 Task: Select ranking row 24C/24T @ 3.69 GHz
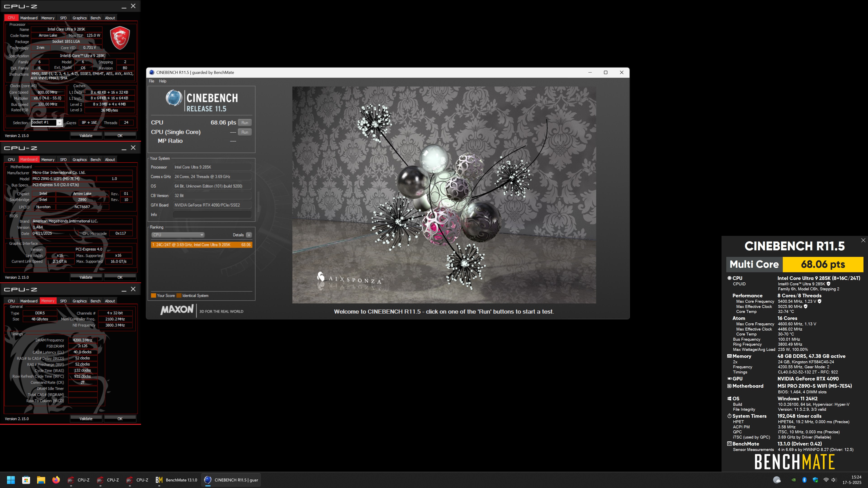201,245
